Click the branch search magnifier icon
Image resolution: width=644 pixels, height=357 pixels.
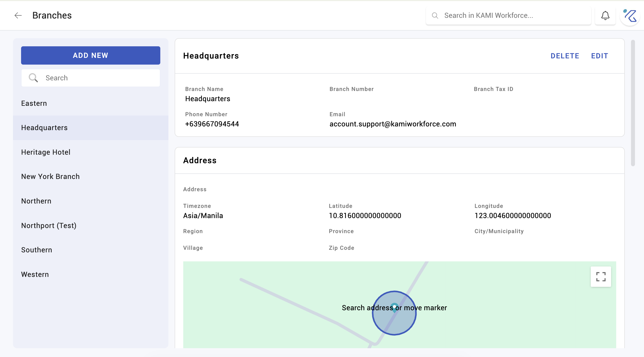coord(33,78)
